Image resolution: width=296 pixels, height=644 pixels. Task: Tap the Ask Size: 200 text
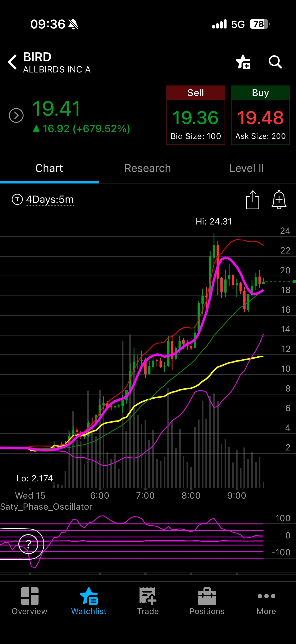tap(260, 136)
